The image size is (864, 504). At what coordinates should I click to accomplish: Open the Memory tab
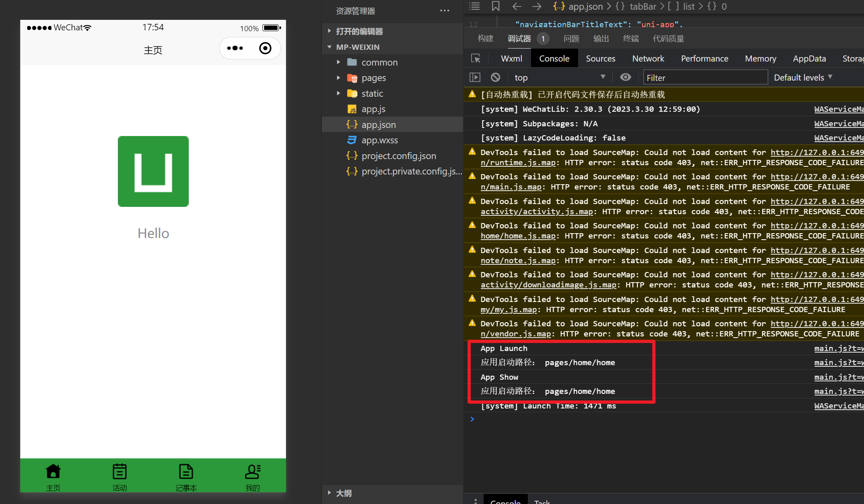(x=760, y=59)
